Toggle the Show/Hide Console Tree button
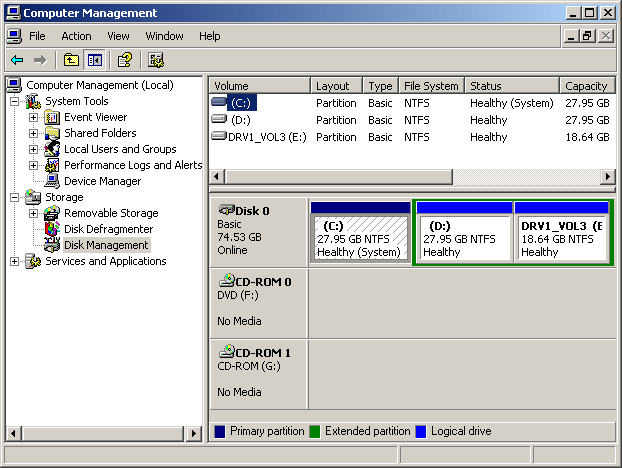 [94, 60]
